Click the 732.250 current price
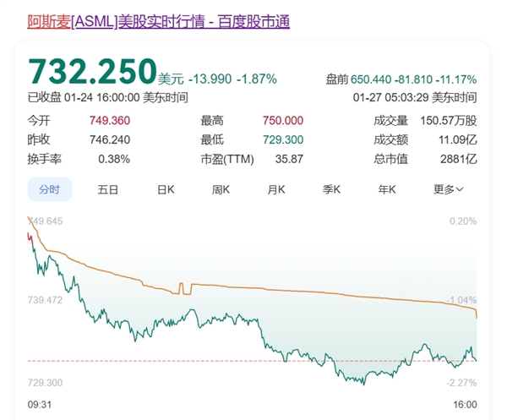The width and height of the screenshot is (507, 420). [x=92, y=72]
